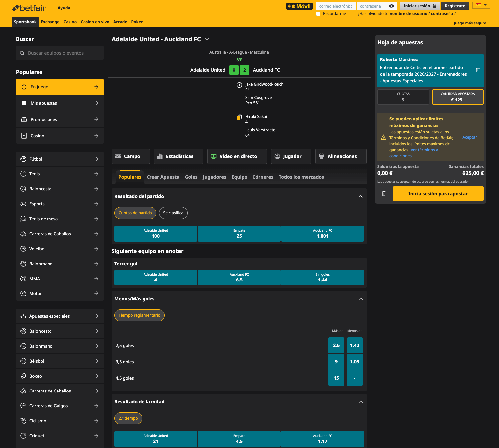Click the Boxeo glove icon
499x448 pixels.
pos(23,376)
